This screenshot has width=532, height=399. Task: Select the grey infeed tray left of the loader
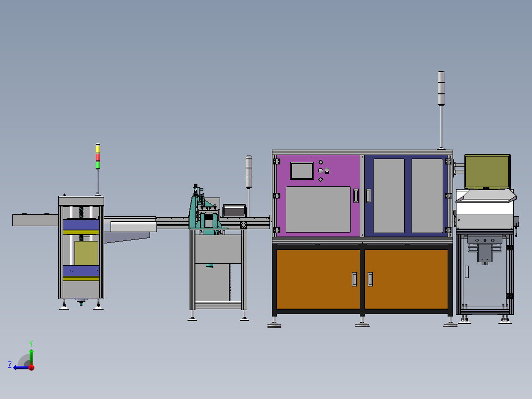coord(36,220)
